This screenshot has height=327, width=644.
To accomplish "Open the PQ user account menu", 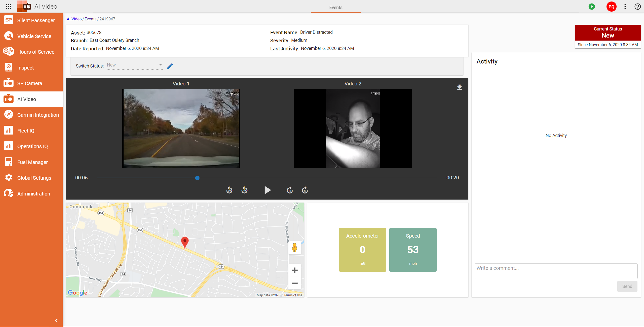I will 611,7.
